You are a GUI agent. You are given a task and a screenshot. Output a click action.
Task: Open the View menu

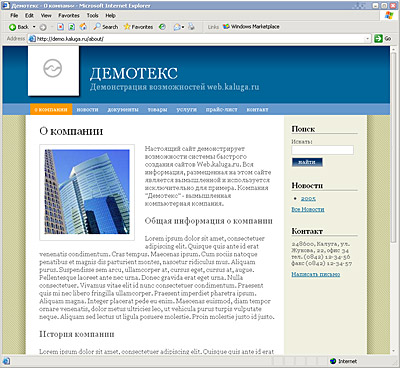pyautogui.click(x=46, y=15)
